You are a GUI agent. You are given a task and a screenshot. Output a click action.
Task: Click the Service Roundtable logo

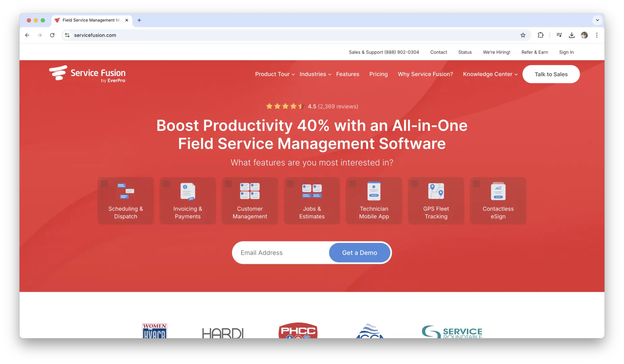pos(452,332)
